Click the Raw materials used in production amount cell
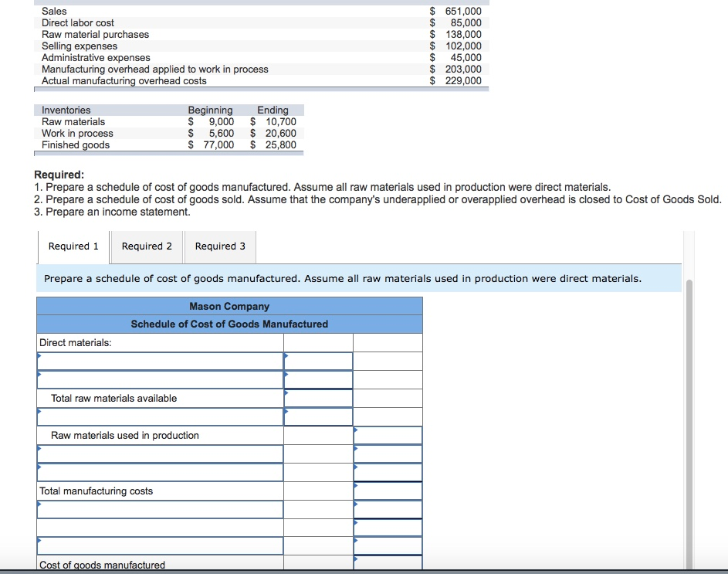728x574 pixels. pos(386,435)
